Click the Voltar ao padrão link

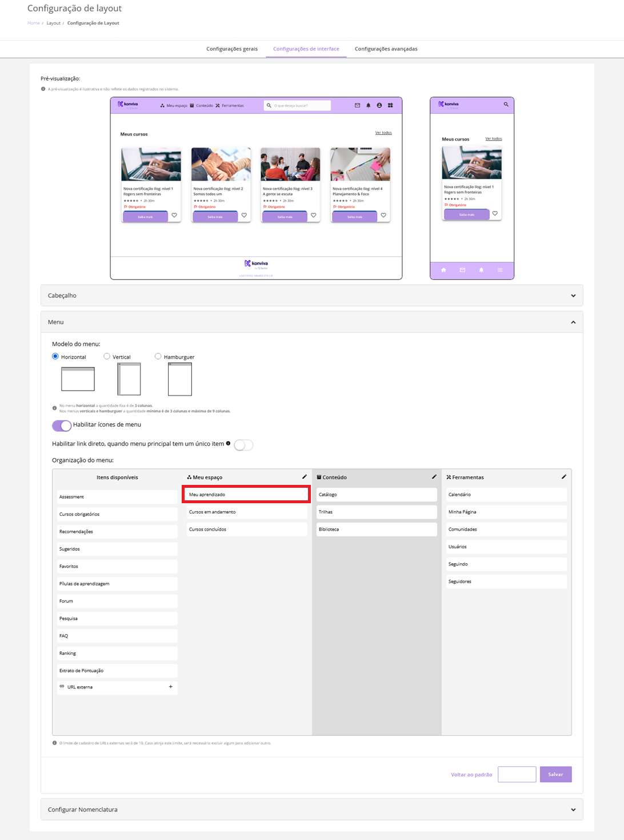tap(471, 775)
